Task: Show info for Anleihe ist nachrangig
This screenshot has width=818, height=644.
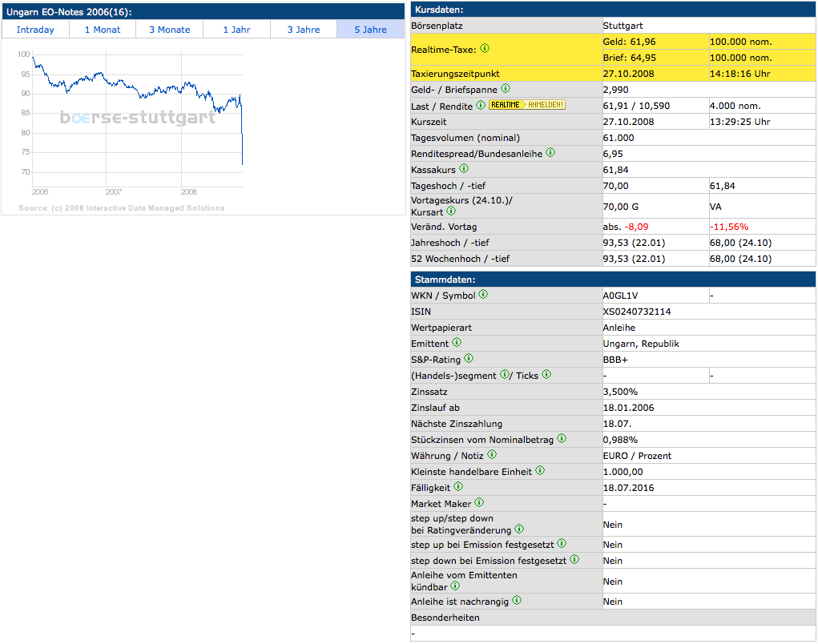Action: click(517, 600)
